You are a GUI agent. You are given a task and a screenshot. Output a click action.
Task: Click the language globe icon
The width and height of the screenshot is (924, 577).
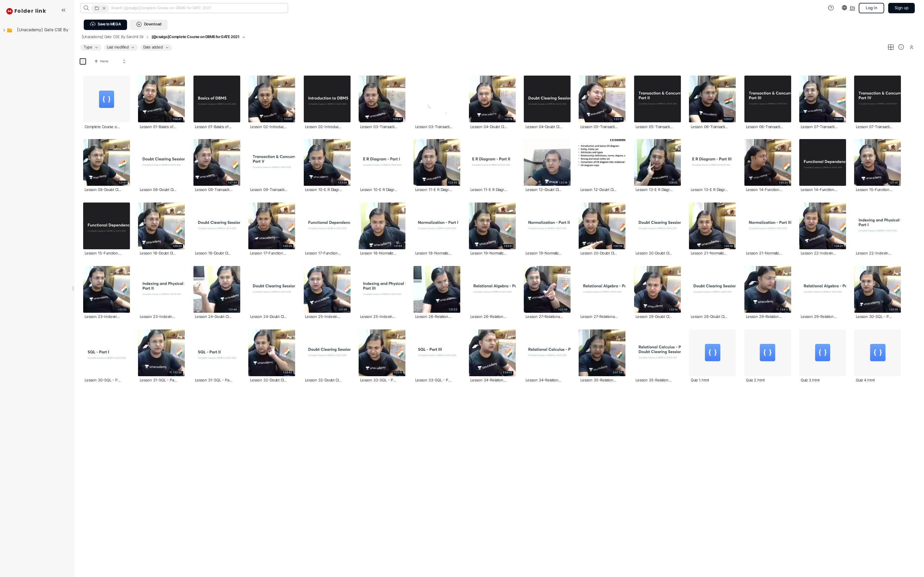(x=844, y=8)
